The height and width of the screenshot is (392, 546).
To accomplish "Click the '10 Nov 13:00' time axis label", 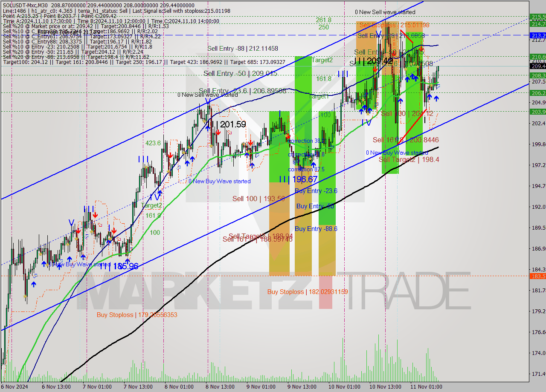I will 385,387.
